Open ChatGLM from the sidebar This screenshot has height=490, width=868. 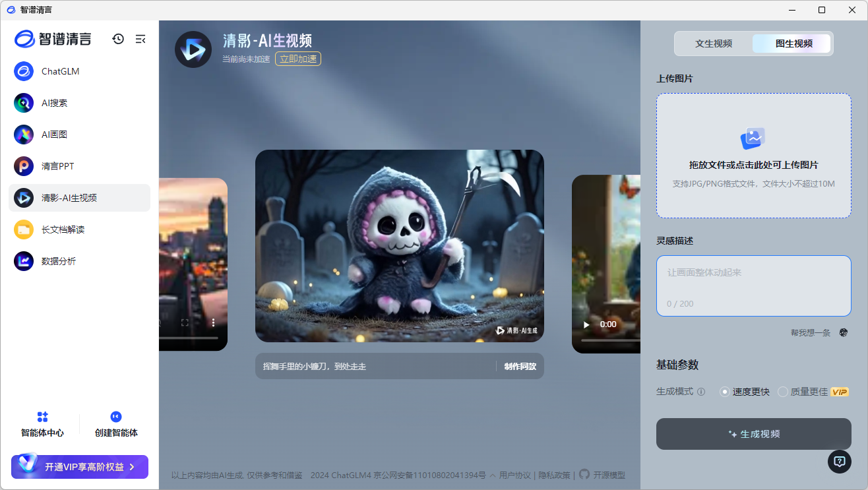tap(79, 71)
